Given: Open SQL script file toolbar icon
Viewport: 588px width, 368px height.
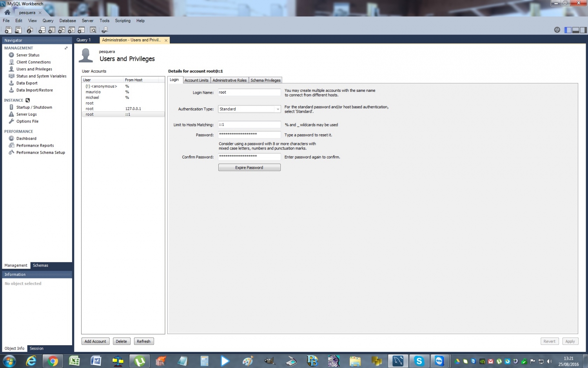Looking at the screenshot, I should [18, 30].
